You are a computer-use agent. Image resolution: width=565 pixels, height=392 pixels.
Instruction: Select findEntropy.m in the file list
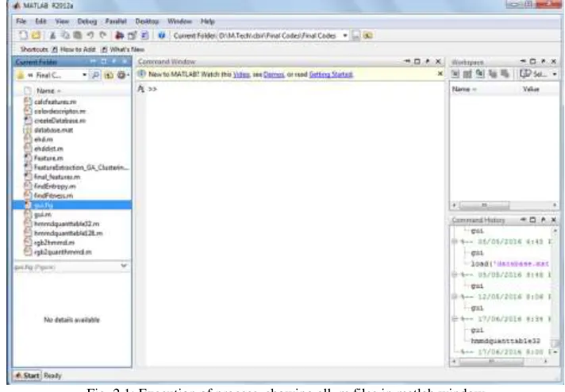click(55, 186)
